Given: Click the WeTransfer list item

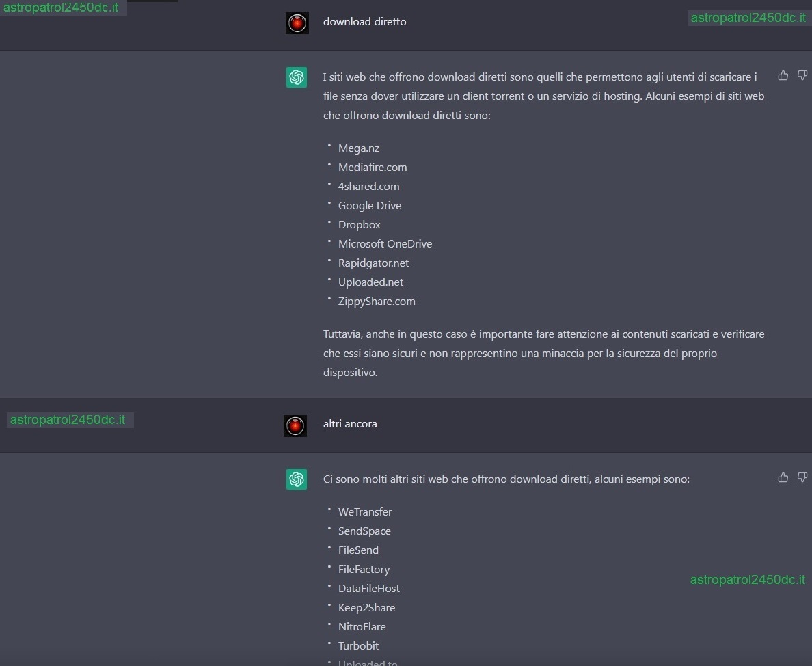Looking at the screenshot, I should coord(365,511).
